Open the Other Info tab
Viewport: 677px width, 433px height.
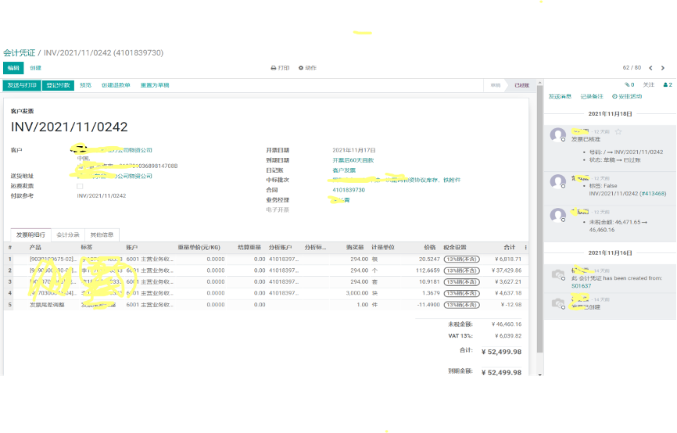coord(102,235)
